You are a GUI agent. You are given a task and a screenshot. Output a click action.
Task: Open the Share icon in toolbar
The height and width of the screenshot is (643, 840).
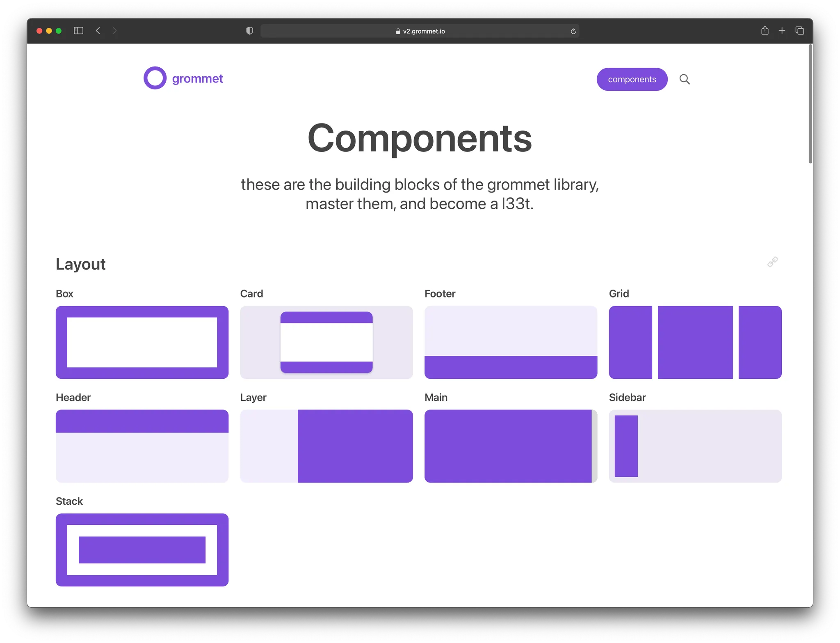[x=765, y=31]
